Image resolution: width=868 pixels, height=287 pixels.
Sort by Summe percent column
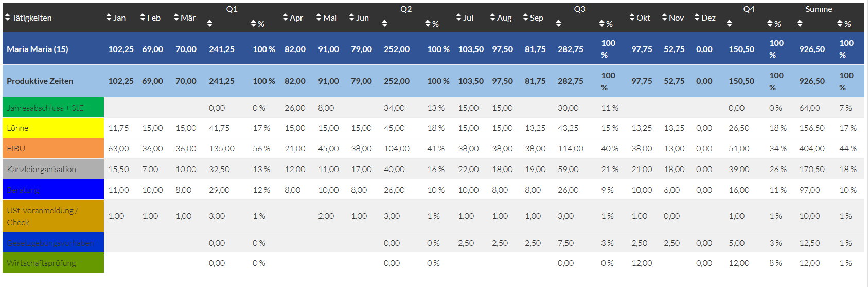point(844,24)
